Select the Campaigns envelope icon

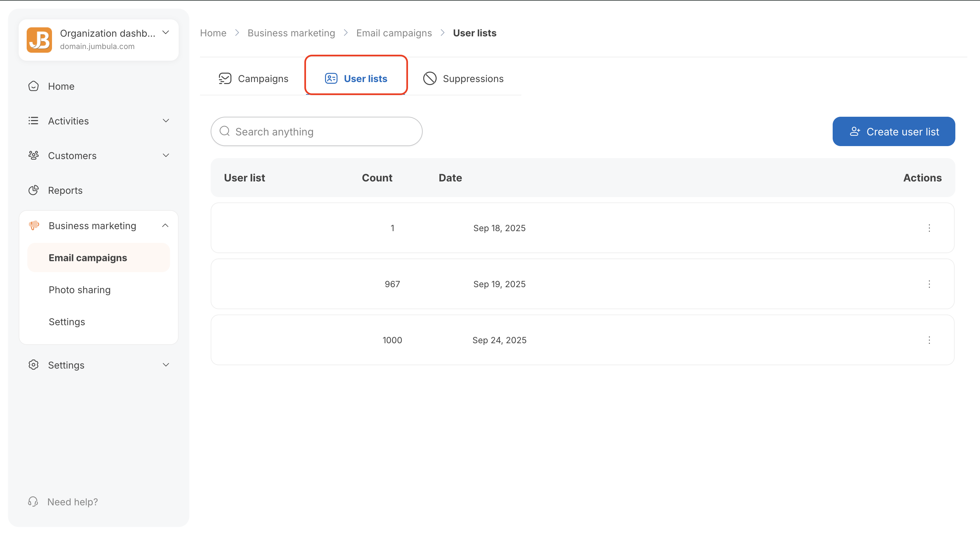[225, 78]
